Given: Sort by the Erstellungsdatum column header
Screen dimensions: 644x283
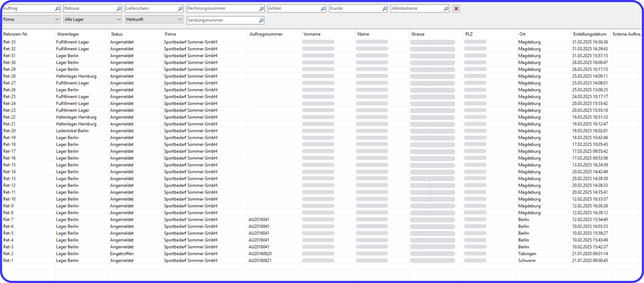Looking at the screenshot, I should pyautogui.click(x=591, y=34).
